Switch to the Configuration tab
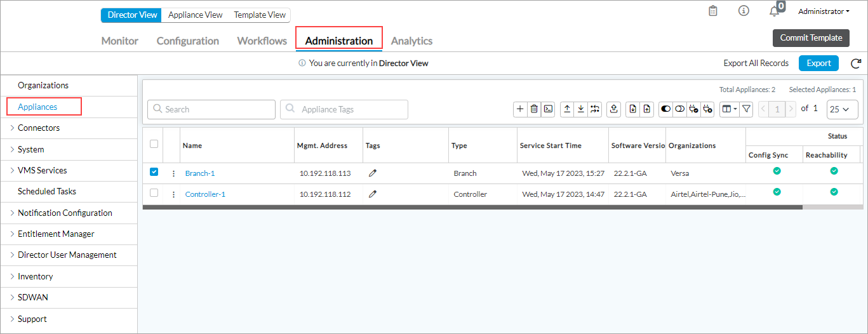This screenshot has width=868, height=334. pos(187,41)
